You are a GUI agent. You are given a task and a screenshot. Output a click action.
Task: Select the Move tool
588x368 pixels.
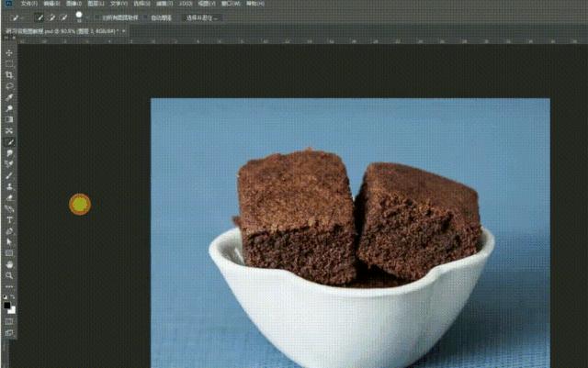point(9,53)
